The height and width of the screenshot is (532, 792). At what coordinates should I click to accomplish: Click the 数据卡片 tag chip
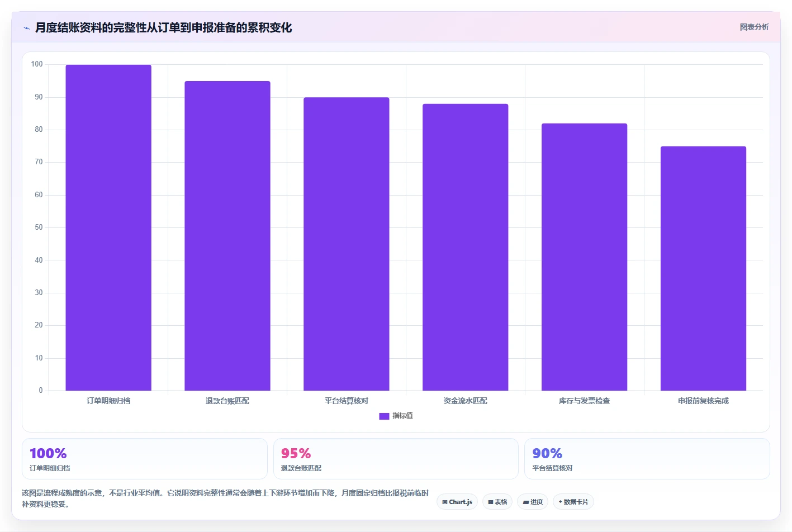coord(573,502)
